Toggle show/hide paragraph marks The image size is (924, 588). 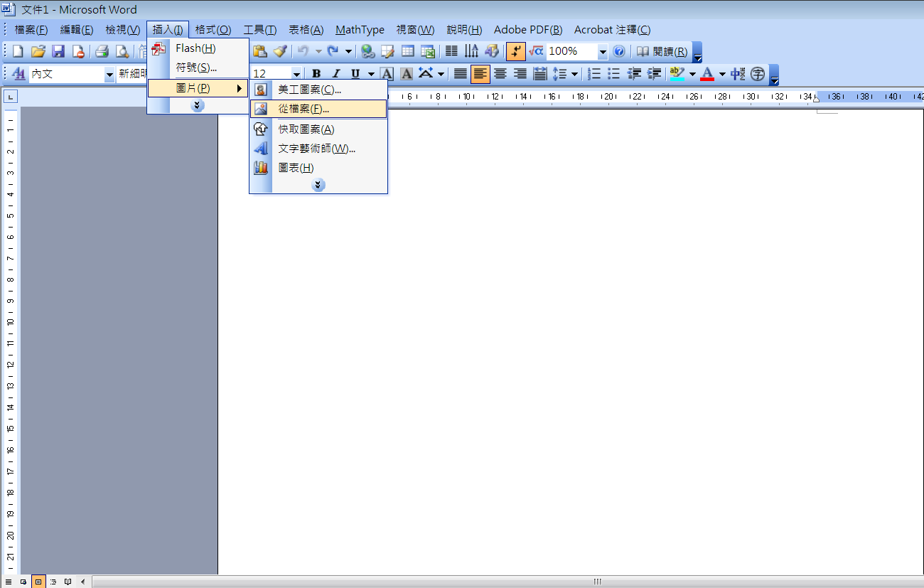coord(516,51)
